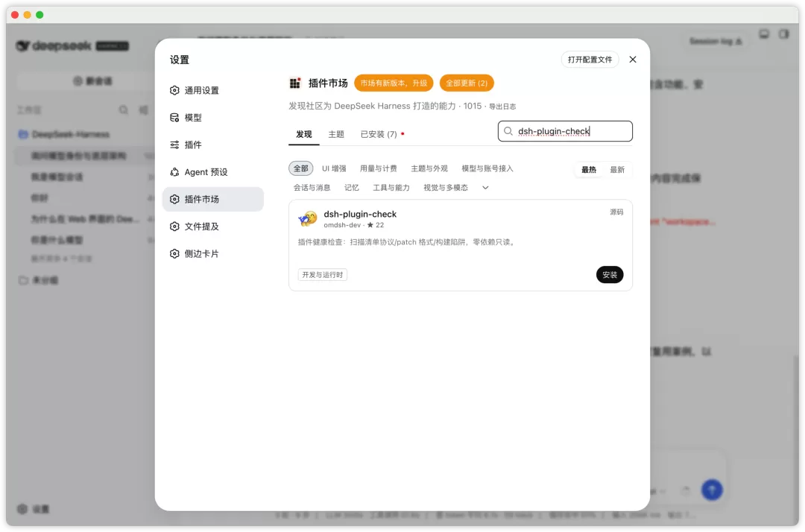Click the 模型 database icon
Screen dimensions: 805x532
point(174,118)
